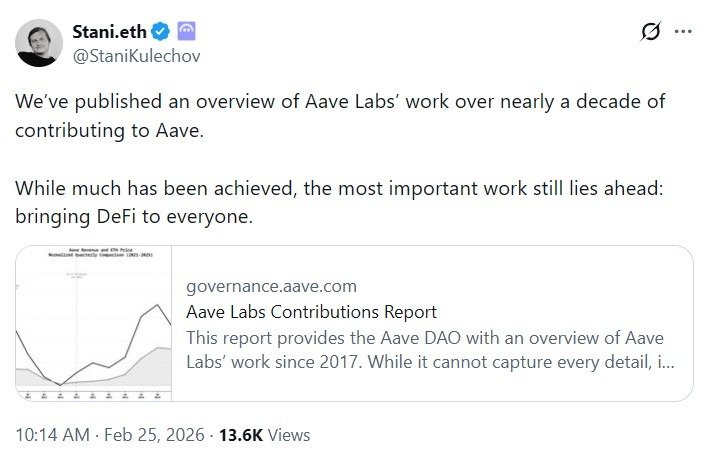Click the chart title inside the thumbnail
Screen dimensions: 706x457
pos(93,255)
